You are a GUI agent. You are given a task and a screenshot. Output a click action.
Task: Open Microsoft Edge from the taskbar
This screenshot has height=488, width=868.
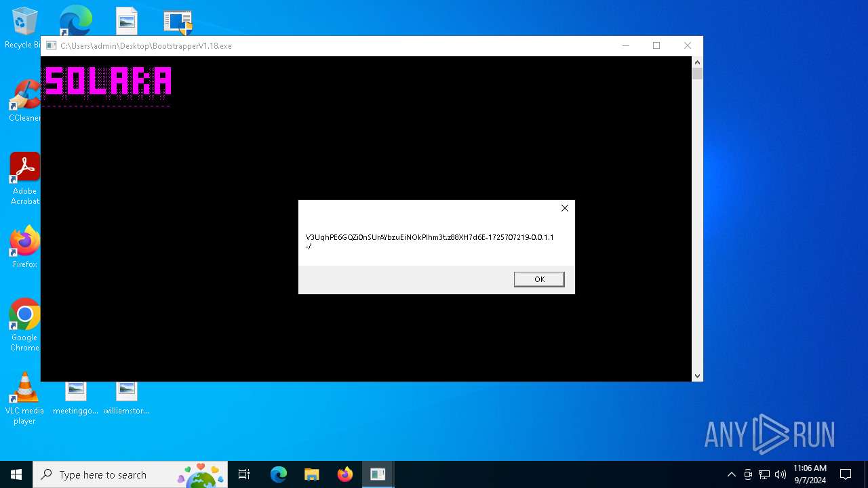pyautogui.click(x=279, y=474)
